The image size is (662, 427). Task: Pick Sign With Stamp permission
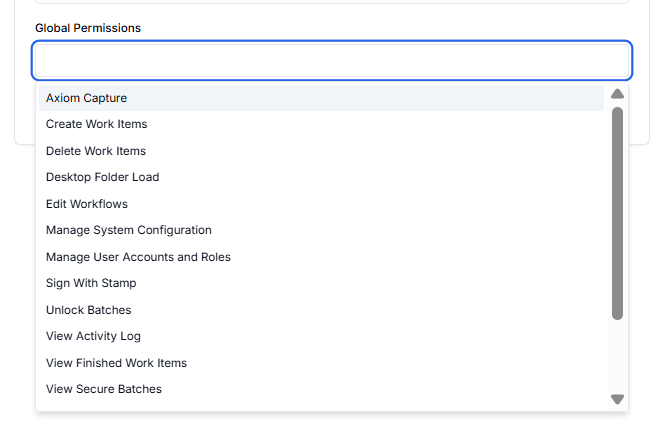(321, 283)
